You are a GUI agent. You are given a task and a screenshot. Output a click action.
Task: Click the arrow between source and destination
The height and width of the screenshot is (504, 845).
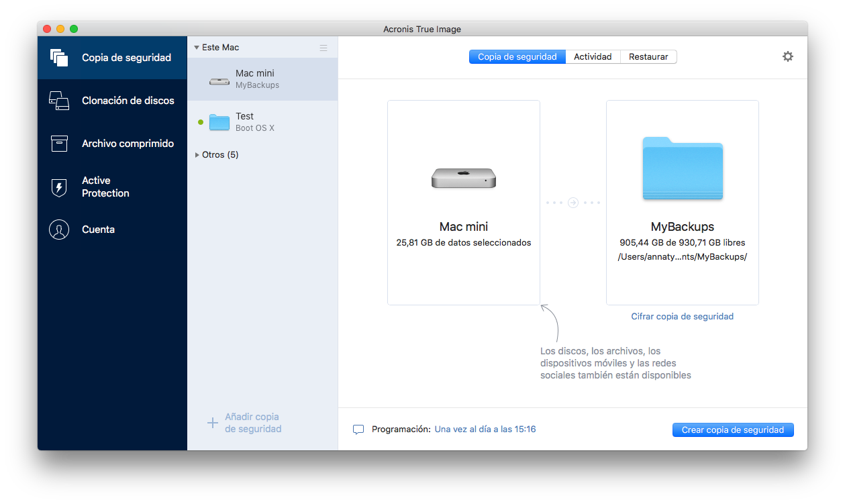[573, 202]
